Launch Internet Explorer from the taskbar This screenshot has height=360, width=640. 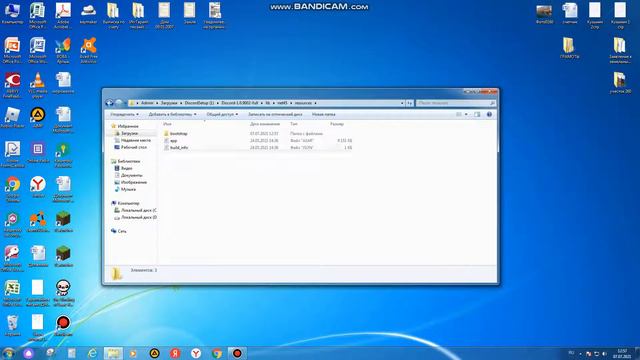(92, 353)
